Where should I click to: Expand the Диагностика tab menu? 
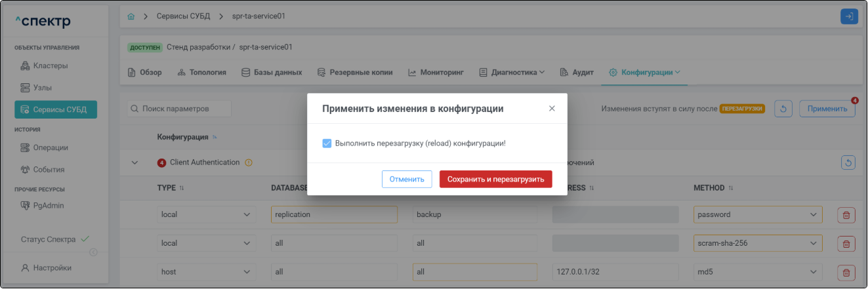click(512, 73)
